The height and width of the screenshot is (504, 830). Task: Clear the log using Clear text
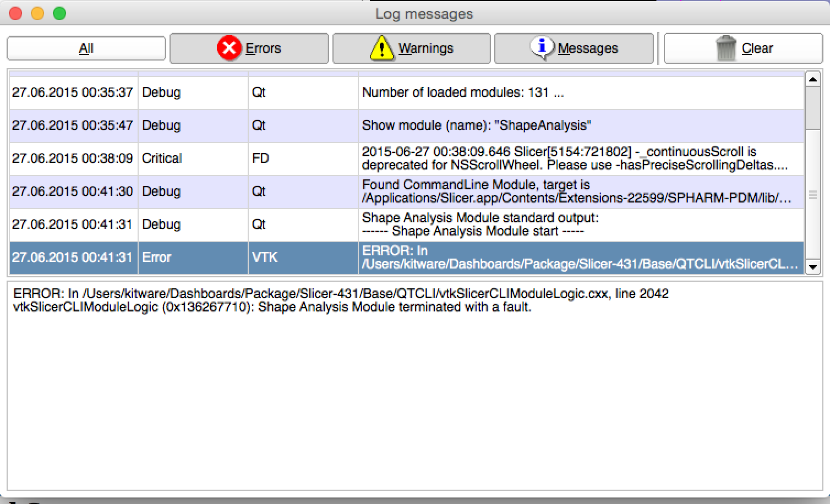tap(757, 48)
